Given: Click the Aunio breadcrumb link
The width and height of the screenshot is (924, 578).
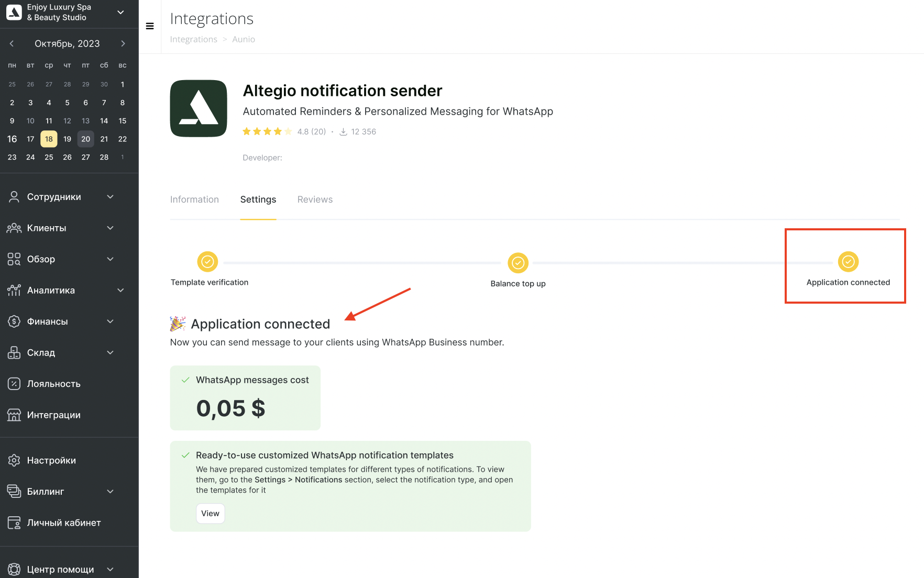Looking at the screenshot, I should point(244,39).
